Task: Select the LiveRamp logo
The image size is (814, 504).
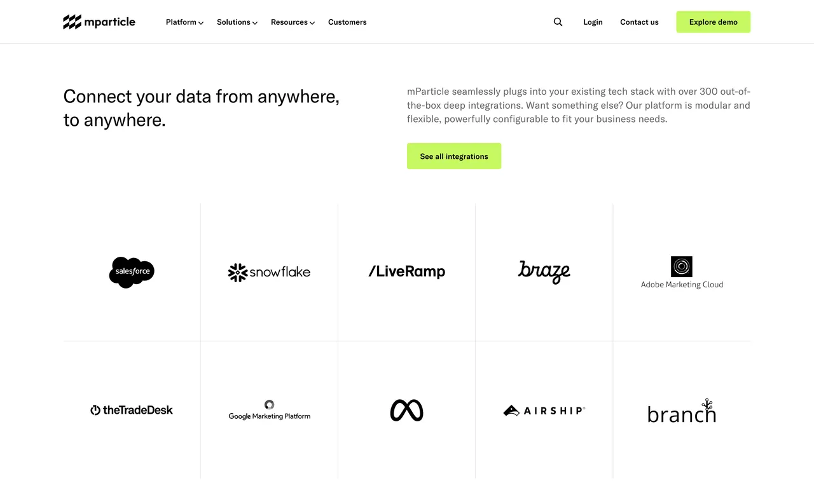Action: click(406, 271)
